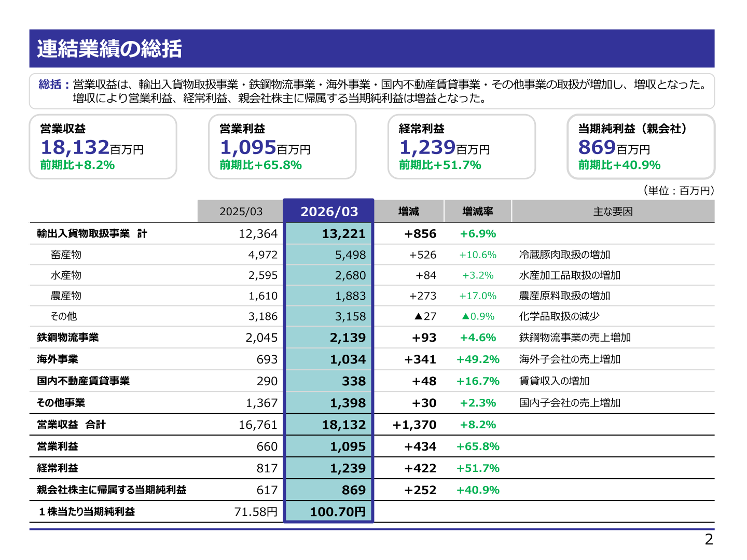Select the 主な要因 column header

(613, 212)
